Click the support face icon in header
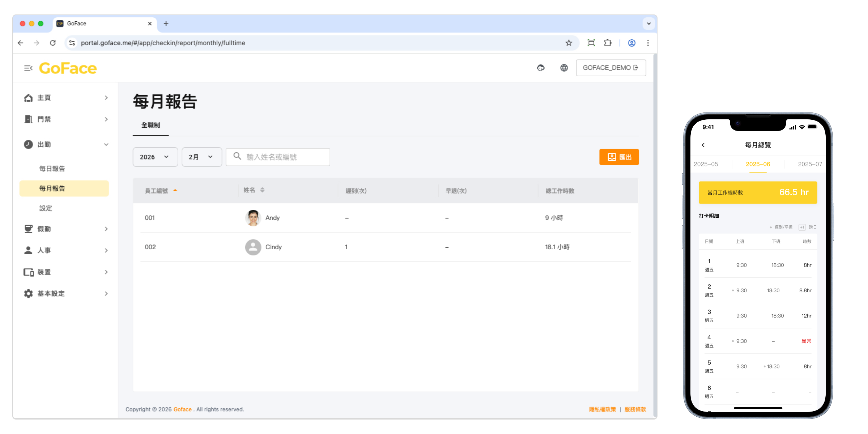This screenshot has height=434, width=868. (541, 68)
